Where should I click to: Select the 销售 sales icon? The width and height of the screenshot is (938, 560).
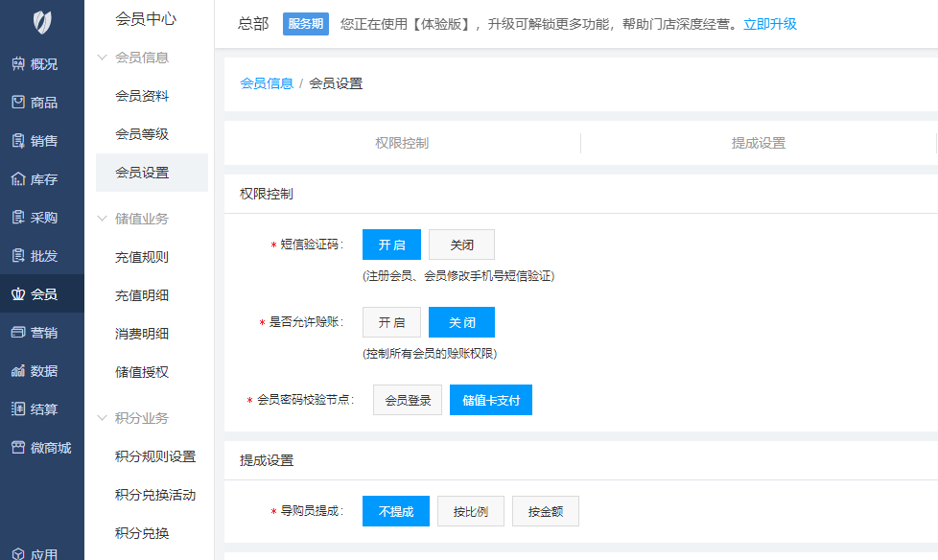coord(18,141)
